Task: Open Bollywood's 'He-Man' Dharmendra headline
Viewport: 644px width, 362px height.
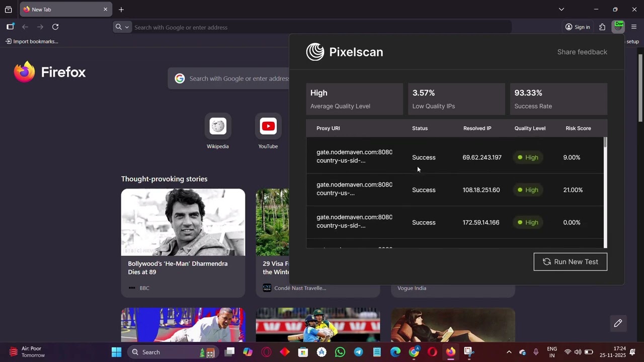Action: (x=178, y=267)
